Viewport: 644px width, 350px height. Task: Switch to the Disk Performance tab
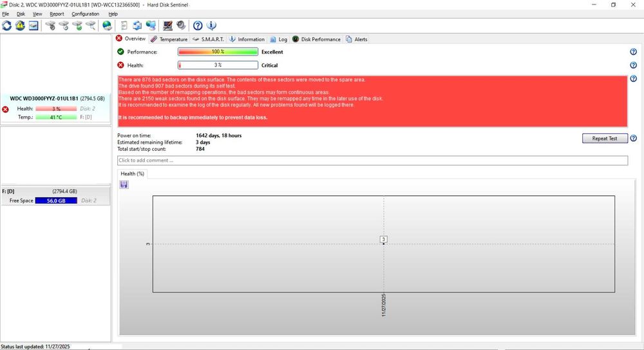click(x=316, y=39)
